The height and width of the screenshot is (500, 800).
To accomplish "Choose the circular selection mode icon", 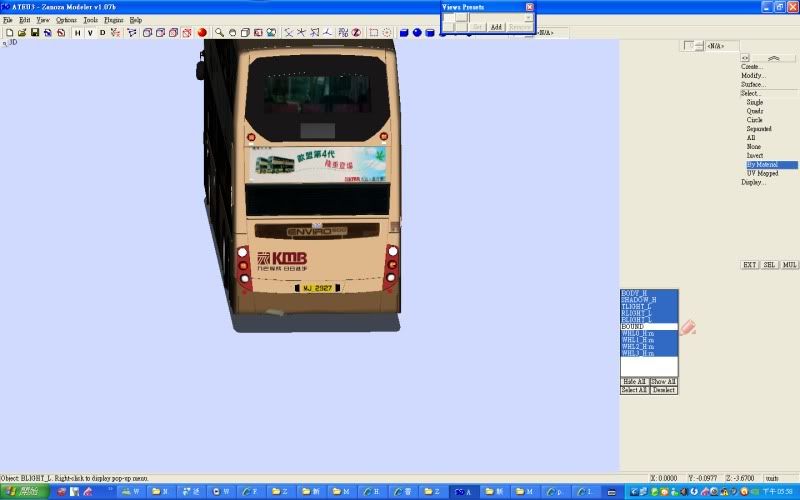I will click(387, 33).
